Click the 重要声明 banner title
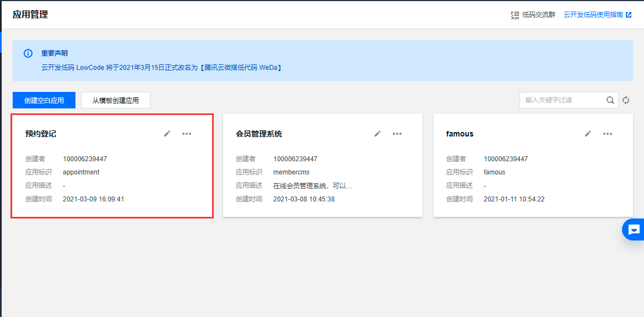 (x=55, y=53)
